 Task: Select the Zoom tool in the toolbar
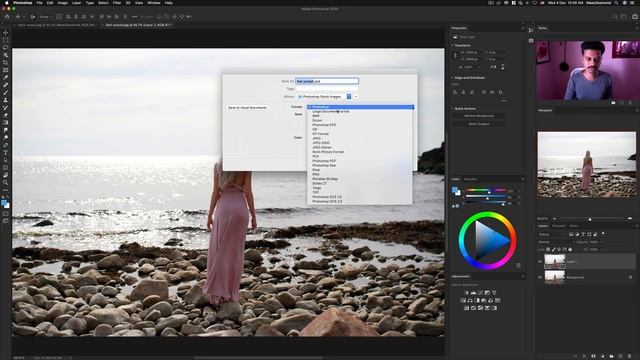[5, 182]
